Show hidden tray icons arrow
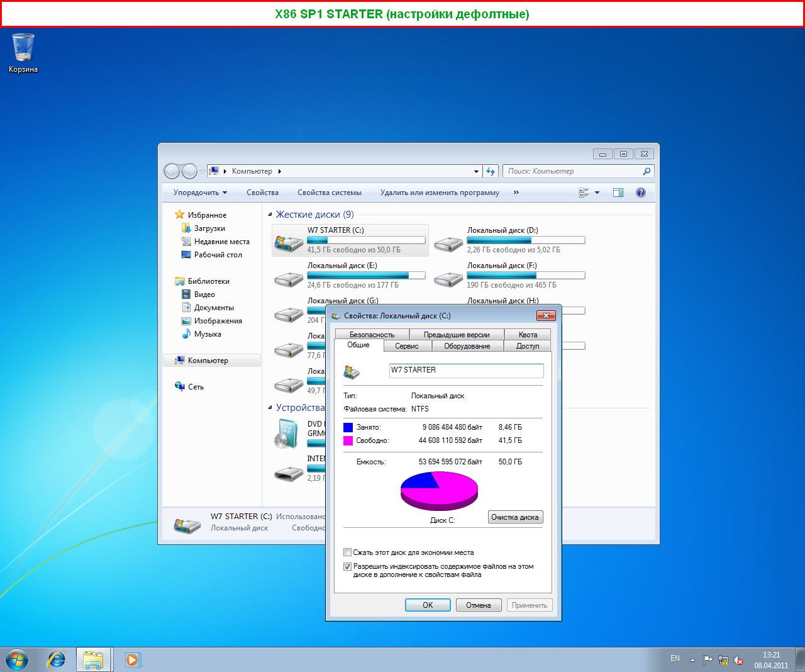 click(692, 660)
